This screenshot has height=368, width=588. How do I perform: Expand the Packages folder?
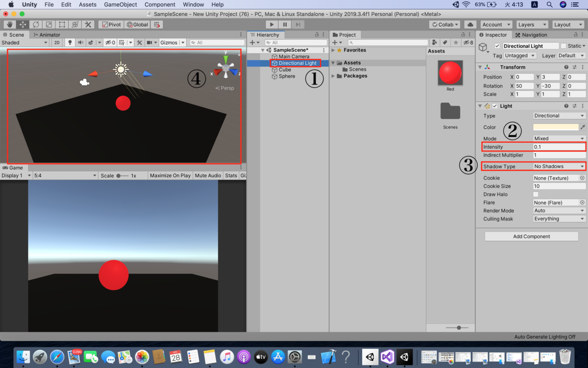point(333,76)
